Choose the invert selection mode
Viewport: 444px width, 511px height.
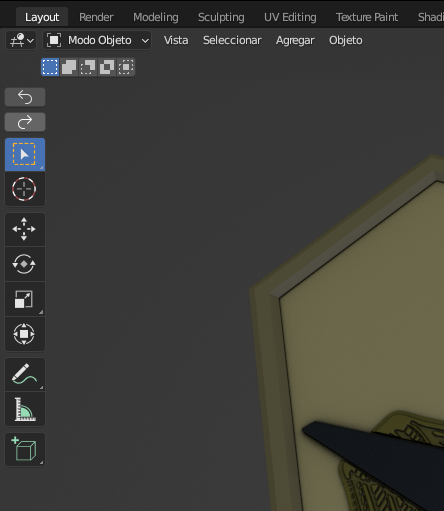click(x=107, y=67)
